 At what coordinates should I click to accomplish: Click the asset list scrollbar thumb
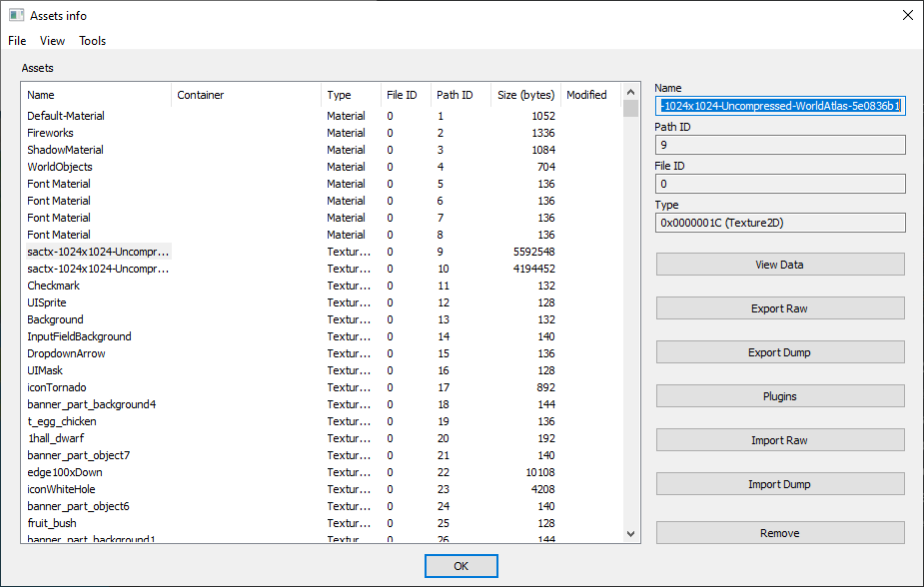(630, 109)
